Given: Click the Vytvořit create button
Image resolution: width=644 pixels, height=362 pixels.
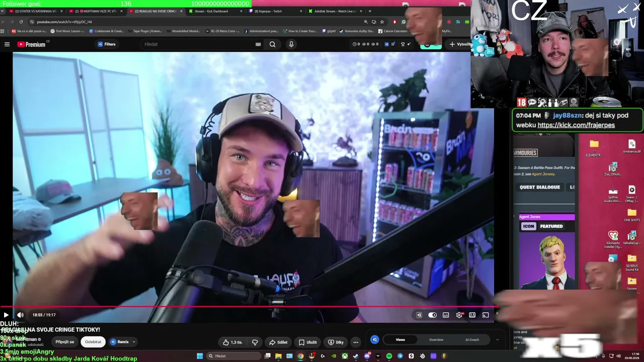Looking at the screenshot, I should 460,44.
